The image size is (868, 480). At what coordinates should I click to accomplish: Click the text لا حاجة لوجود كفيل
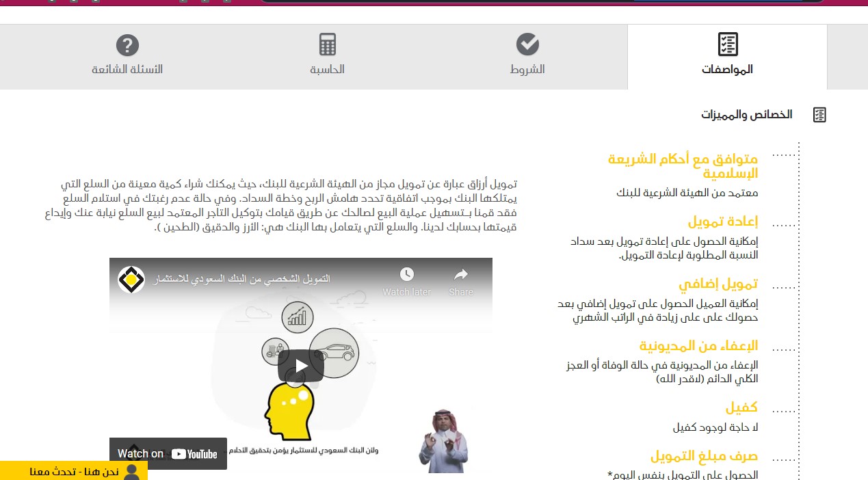pyautogui.click(x=715, y=428)
